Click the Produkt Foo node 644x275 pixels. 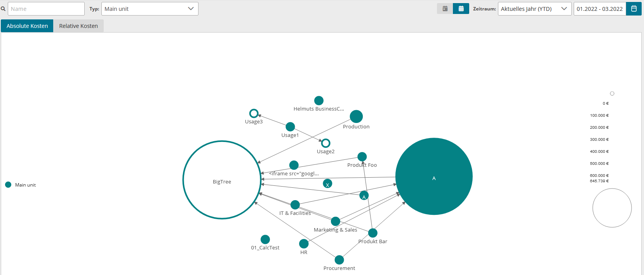362,157
